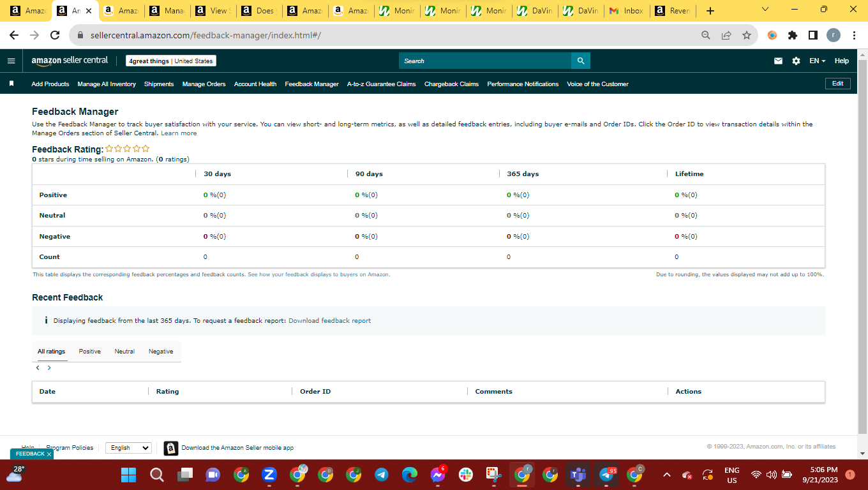Viewport: 868px width, 490px height.
Task: Open Task View on the taskbar
Action: 185,475
